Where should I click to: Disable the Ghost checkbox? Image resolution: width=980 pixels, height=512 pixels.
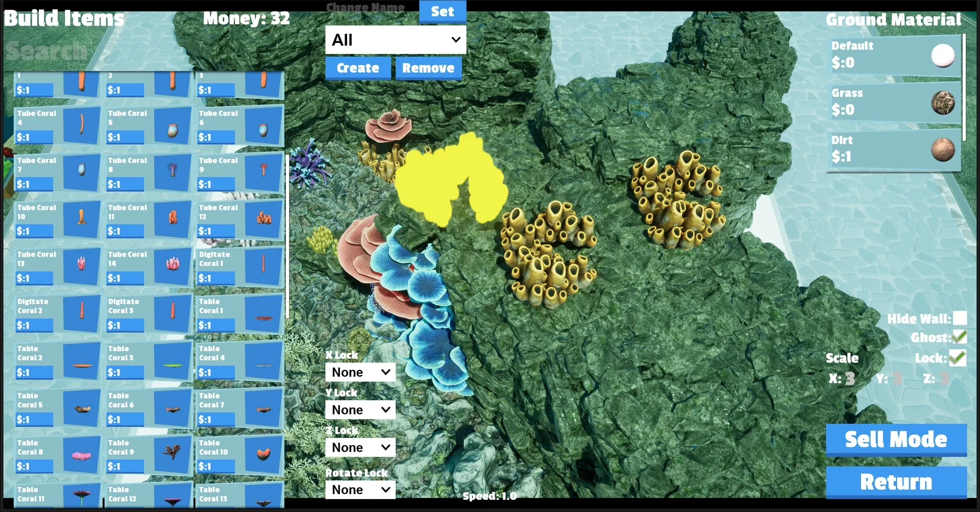click(959, 337)
